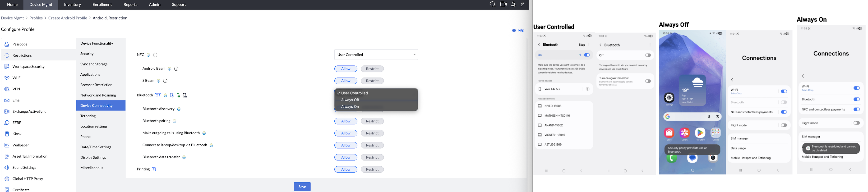This screenshot has width=868, height=192.
Task: Tap the Settings app icon on the phone home screen
Action: click(x=669, y=98)
